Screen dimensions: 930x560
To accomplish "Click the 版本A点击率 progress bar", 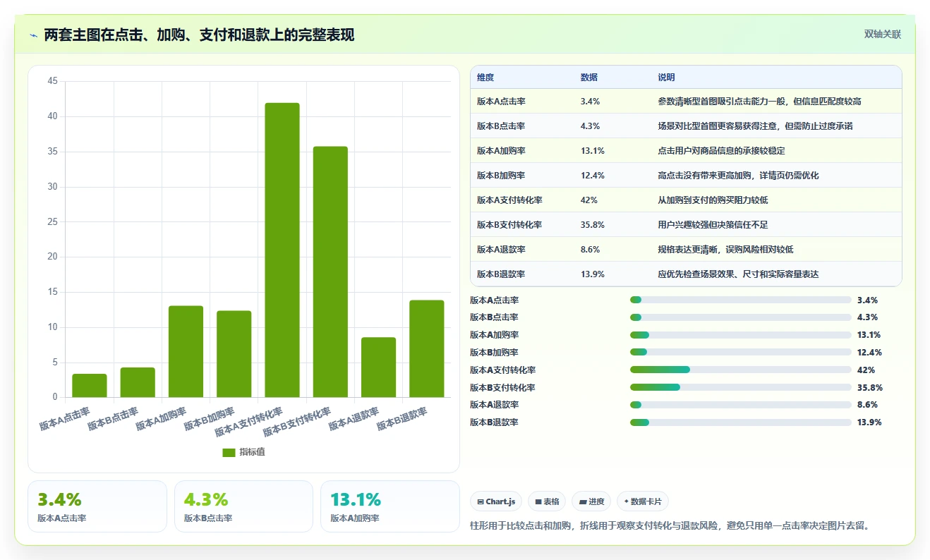I will point(740,300).
